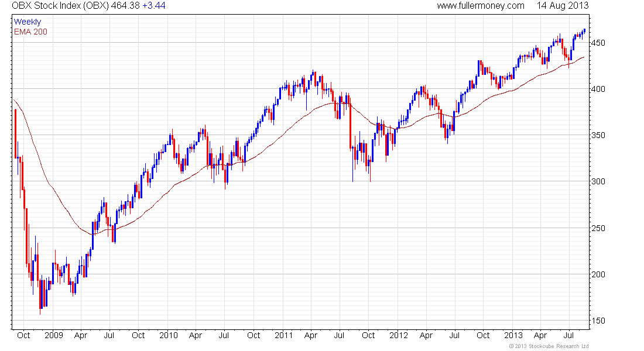Click the 464.38 last price value
Viewport: 644px width, 351px height.
[x=125, y=6]
